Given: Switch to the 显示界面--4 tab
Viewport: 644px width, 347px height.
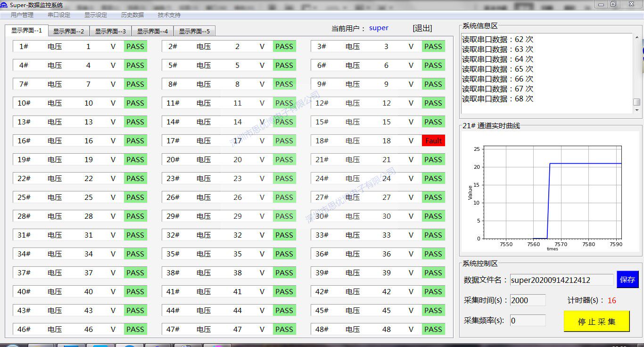Looking at the screenshot, I should point(152,31).
